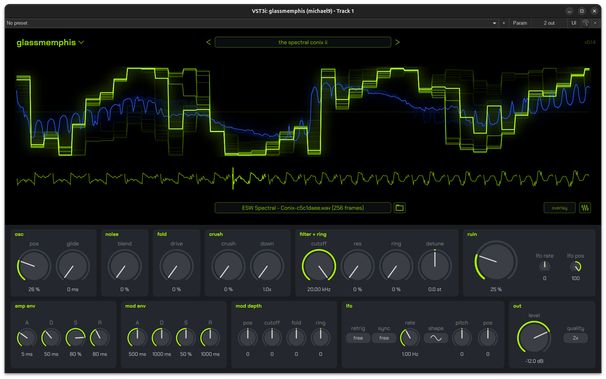
Task: Click the amp env sustain knob
Action: click(75, 338)
